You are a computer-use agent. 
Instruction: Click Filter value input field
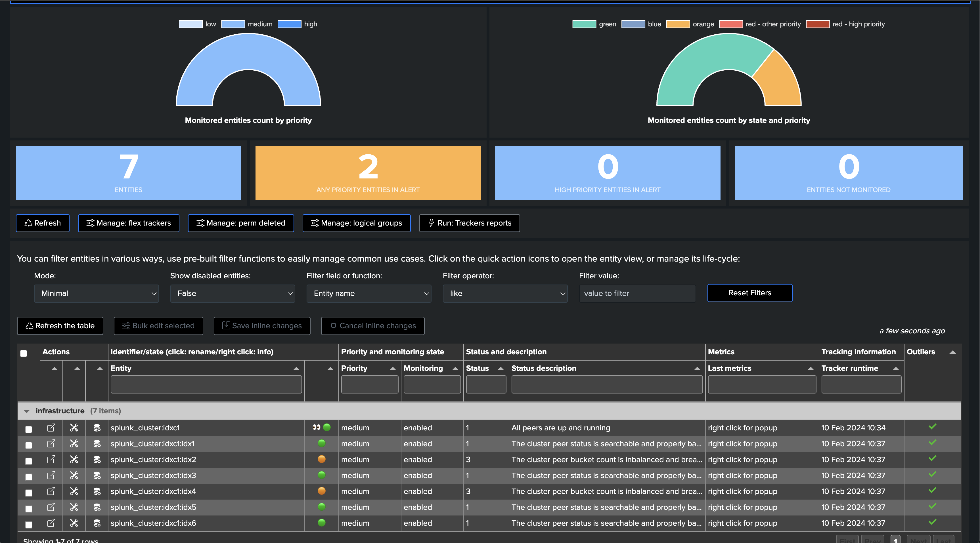pyautogui.click(x=638, y=294)
